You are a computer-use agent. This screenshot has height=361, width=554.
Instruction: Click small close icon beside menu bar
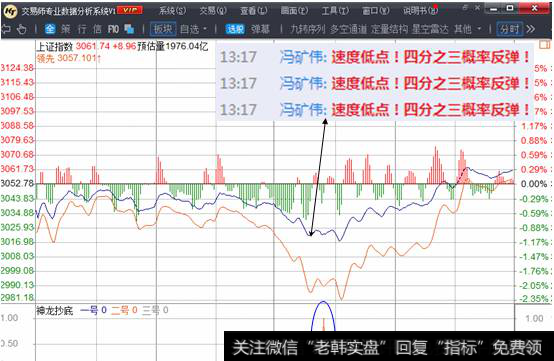477,7
